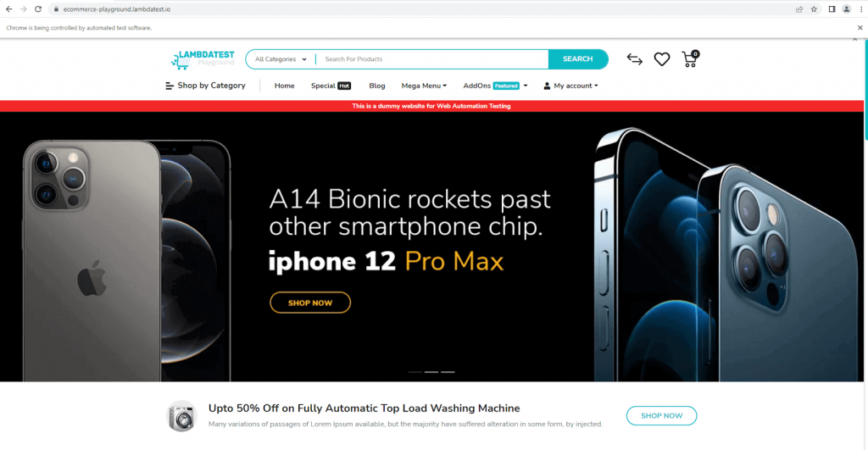Screen dimensions: 868x450
Task: Expand the Mega Menu dropdown
Action: pos(424,86)
